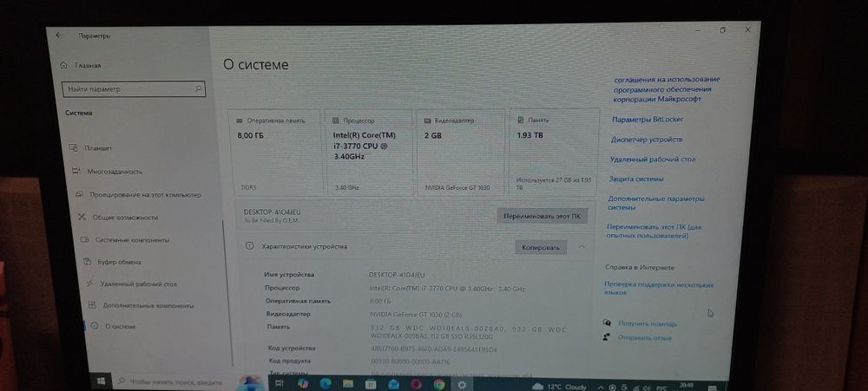Image resolution: width=868 pixels, height=391 pixels.
Task: Open Общие возможности settings
Action: pos(118,218)
